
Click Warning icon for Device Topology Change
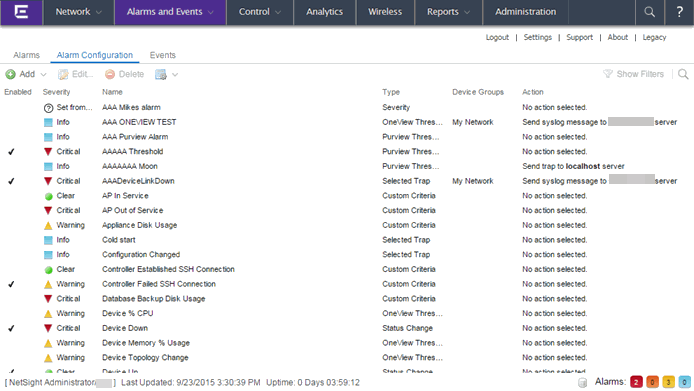click(48, 358)
